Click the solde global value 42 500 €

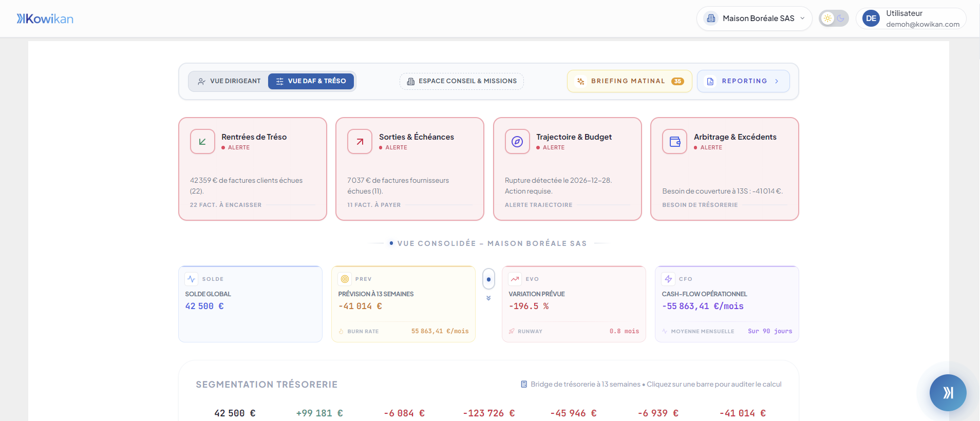[x=204, y=306]
